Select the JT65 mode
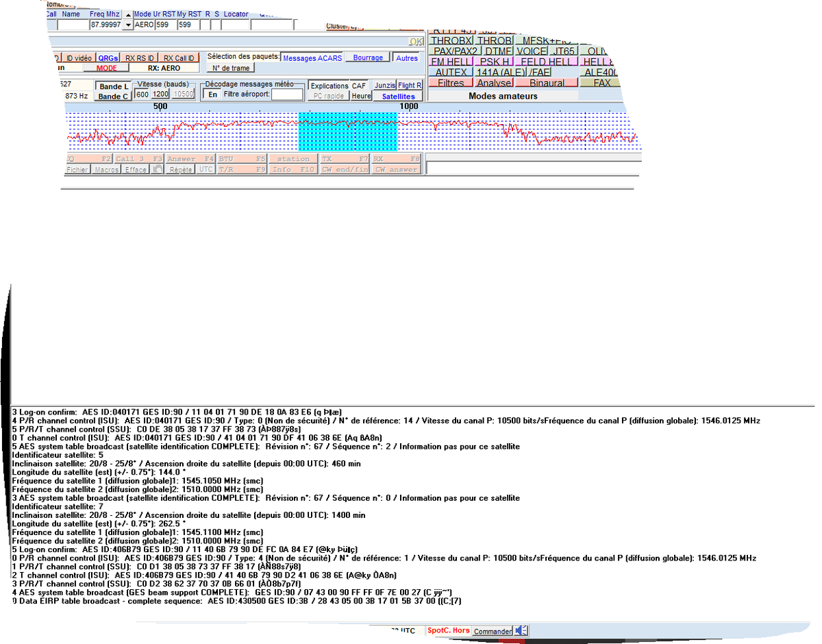 coord(564,51)
